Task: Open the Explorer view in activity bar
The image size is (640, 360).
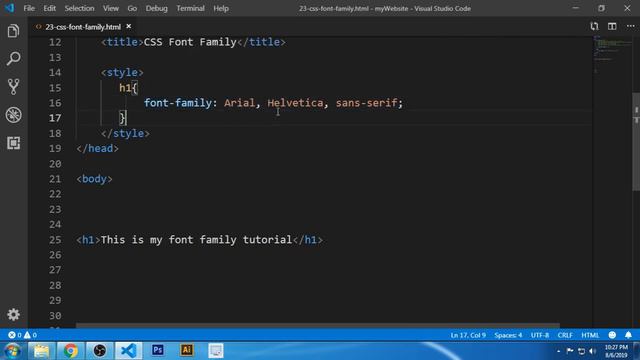Action: 13,31
